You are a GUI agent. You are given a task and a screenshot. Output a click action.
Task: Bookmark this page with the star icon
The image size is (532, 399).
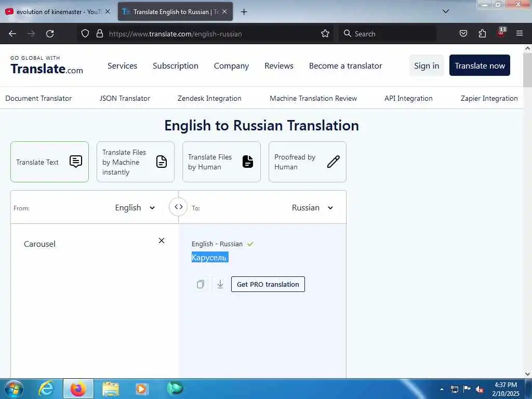pos(325,34)
